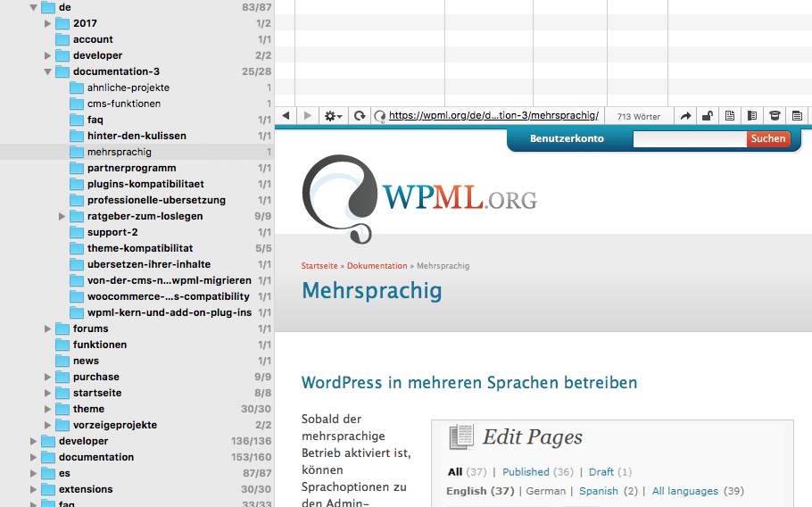Collapse the documentation-3 folder

click(x=48, y=71)
